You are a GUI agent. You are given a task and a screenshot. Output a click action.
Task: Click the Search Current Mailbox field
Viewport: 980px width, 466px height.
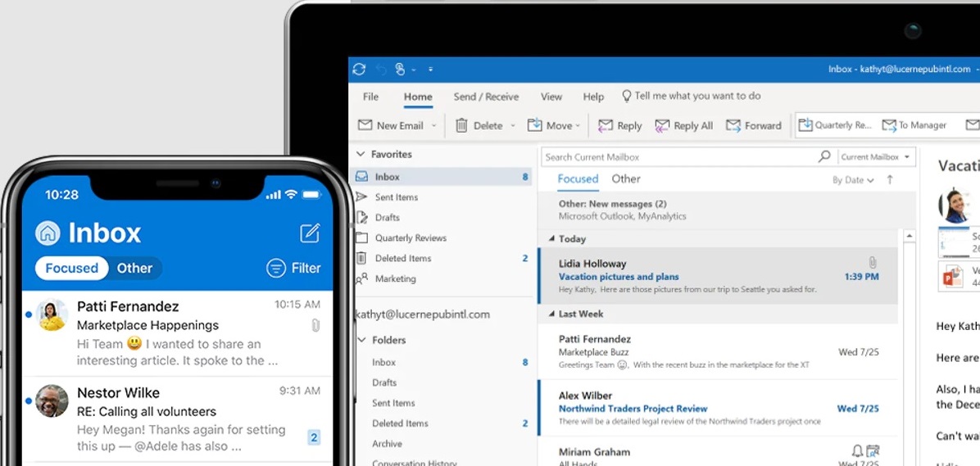point(678,157)
